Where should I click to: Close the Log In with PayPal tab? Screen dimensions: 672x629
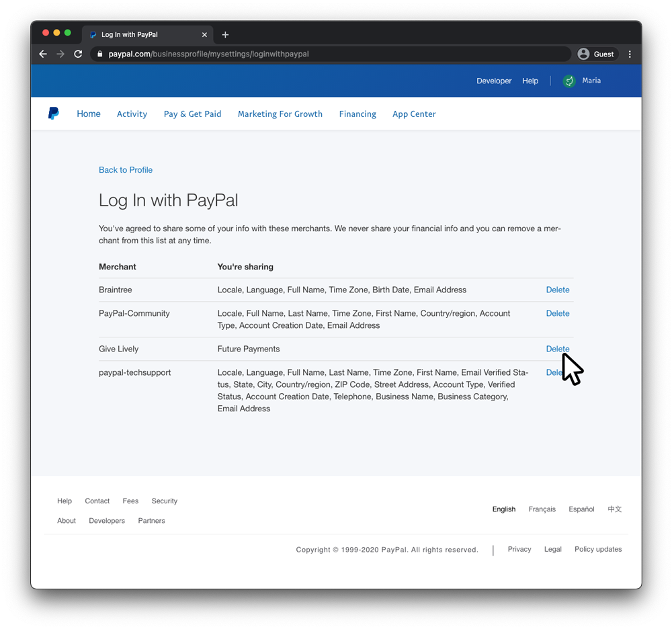click(x=204, y=35)
